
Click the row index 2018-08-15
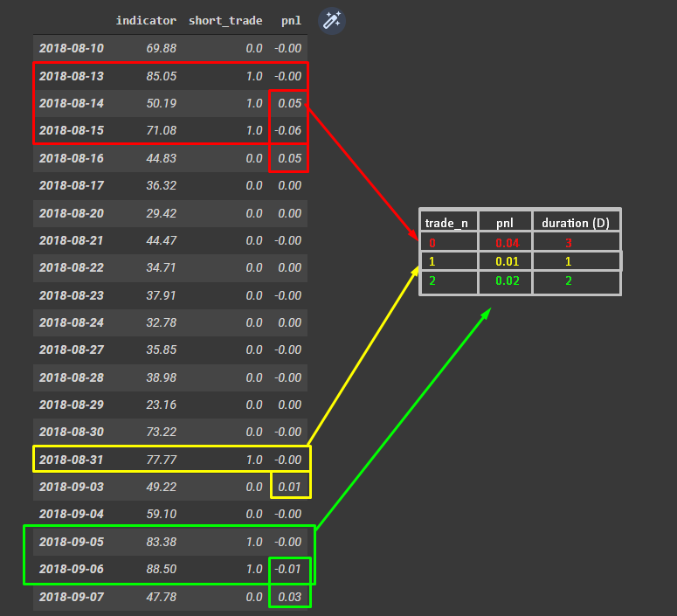72,130
